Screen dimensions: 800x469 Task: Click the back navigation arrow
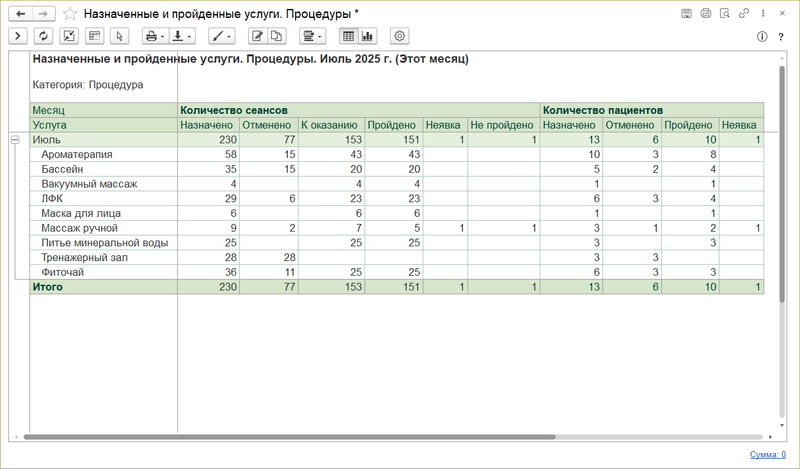20,14
